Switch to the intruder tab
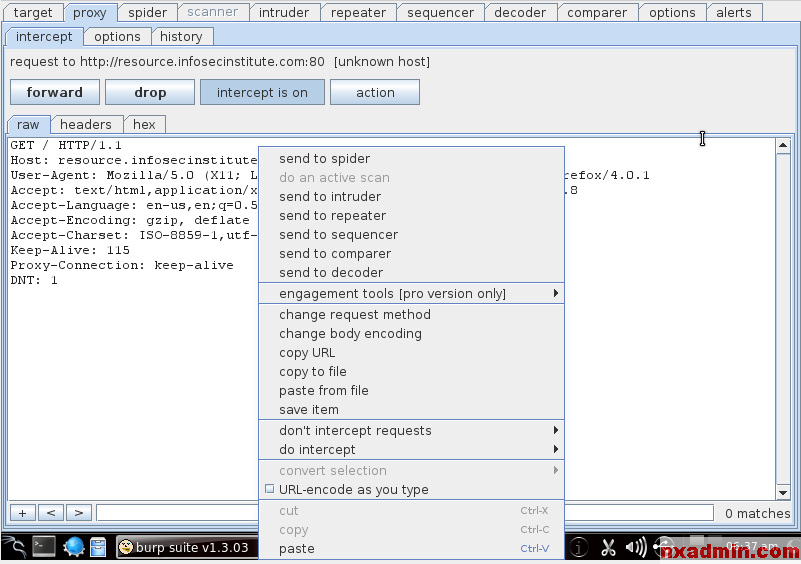The image size is (801, 564). 284,13
